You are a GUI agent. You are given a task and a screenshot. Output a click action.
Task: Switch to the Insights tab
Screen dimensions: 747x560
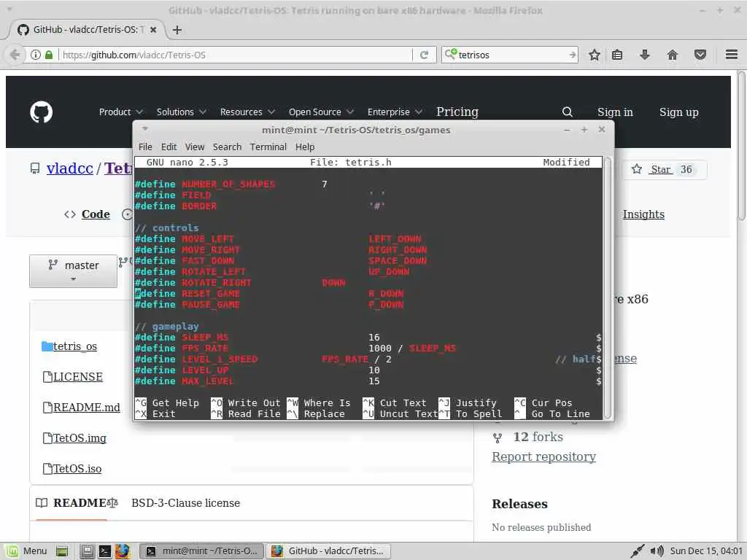pos(643,214)
